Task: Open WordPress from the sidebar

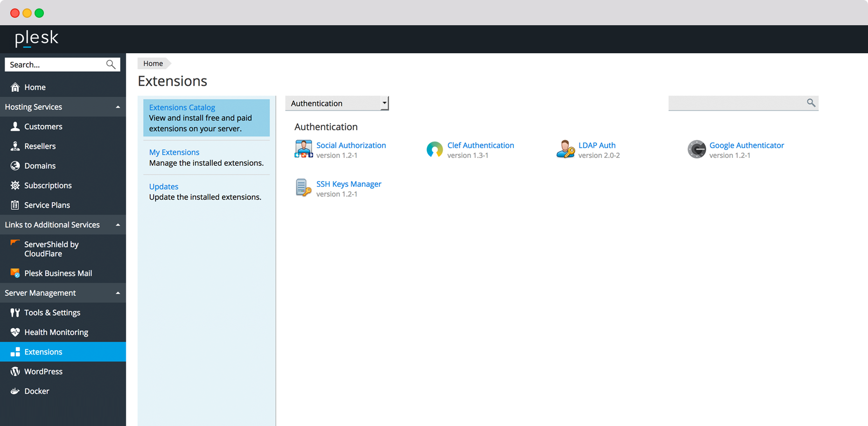Action: [43, 371]
